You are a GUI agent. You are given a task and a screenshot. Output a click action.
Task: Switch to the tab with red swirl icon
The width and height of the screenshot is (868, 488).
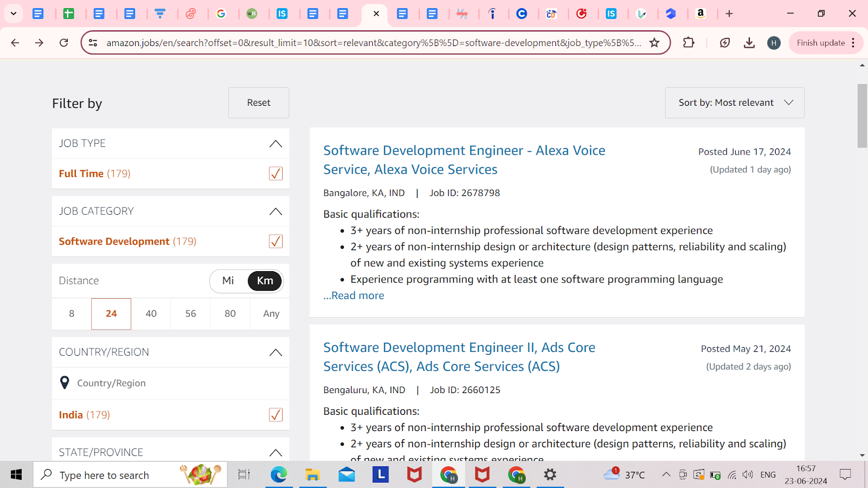point(191,14)
